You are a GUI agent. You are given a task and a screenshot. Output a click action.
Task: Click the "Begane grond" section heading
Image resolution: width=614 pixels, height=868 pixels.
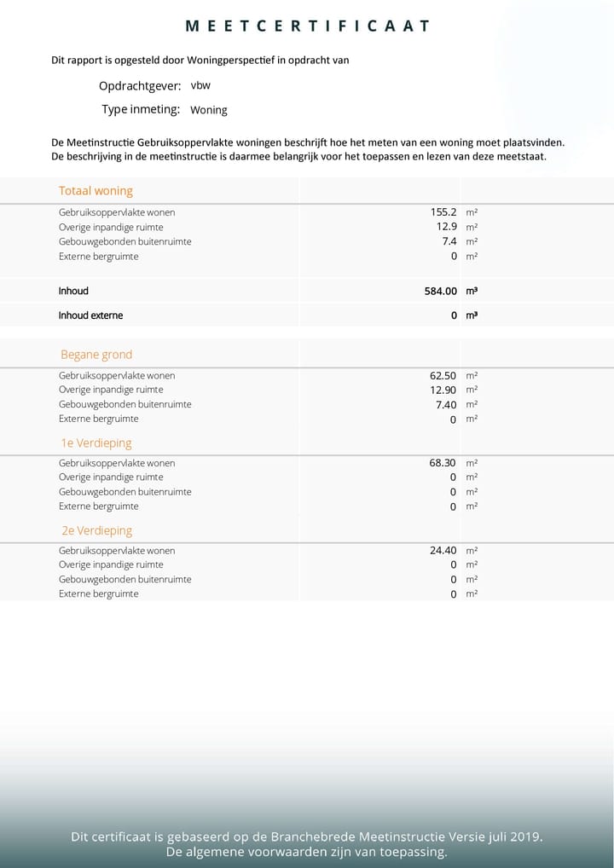pos(96,355)
